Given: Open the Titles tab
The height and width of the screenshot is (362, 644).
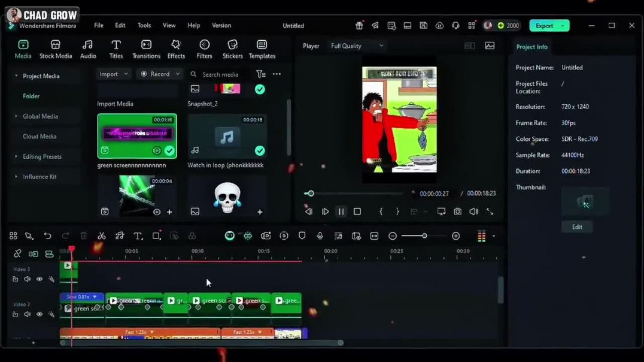Looking at the screenshot, I should click(116, 49).
